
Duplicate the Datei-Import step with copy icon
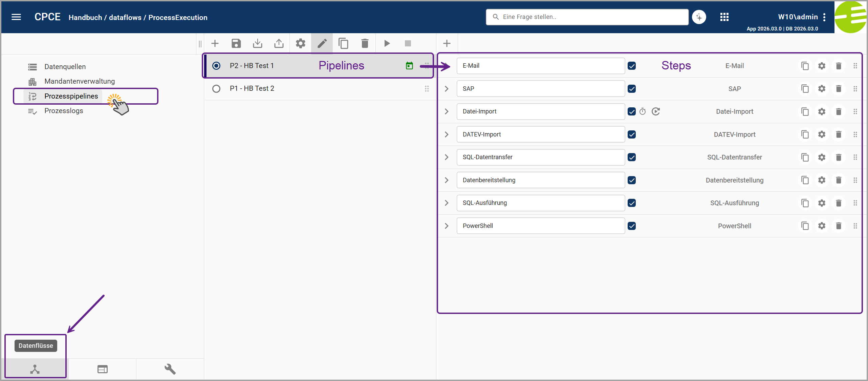(805, 111)
